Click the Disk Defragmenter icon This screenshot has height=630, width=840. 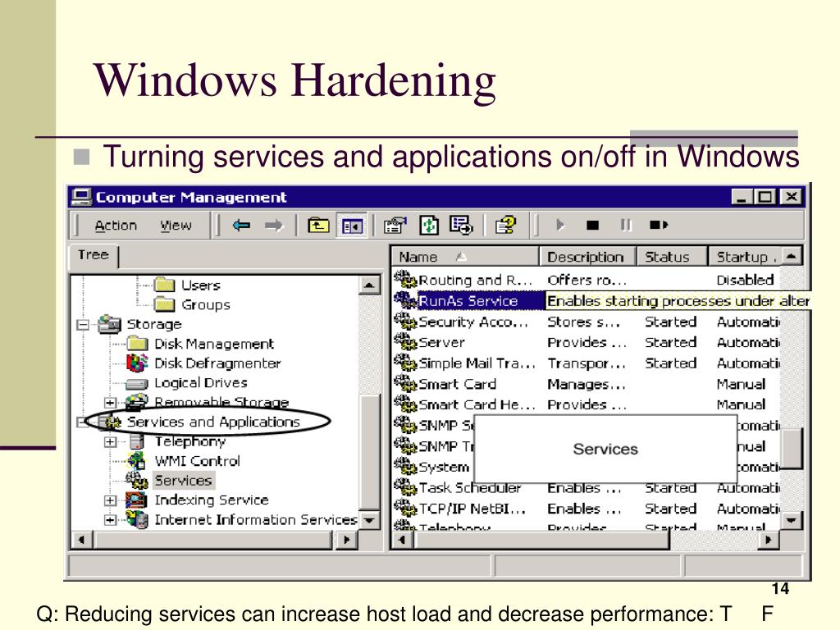pos(137,363)
